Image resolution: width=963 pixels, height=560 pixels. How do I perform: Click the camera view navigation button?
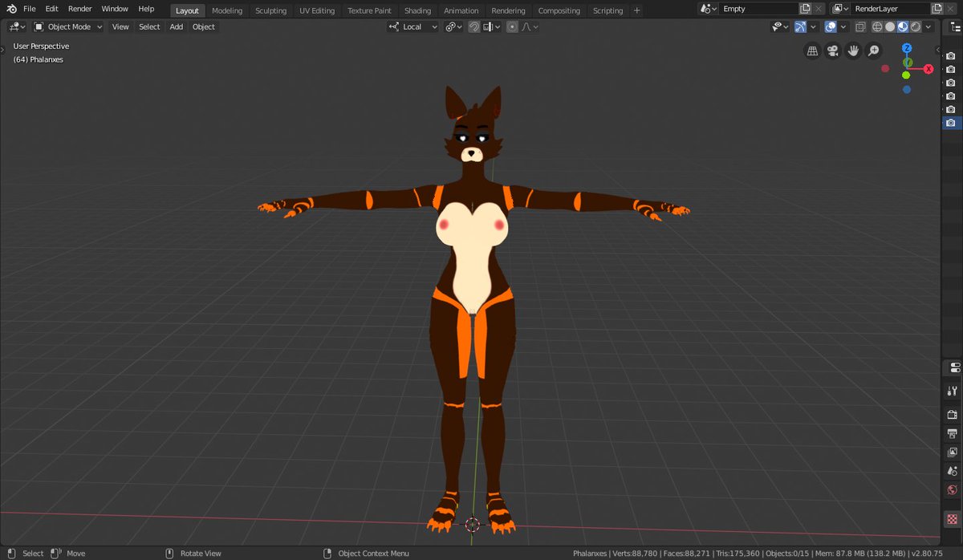coord(833,51)
